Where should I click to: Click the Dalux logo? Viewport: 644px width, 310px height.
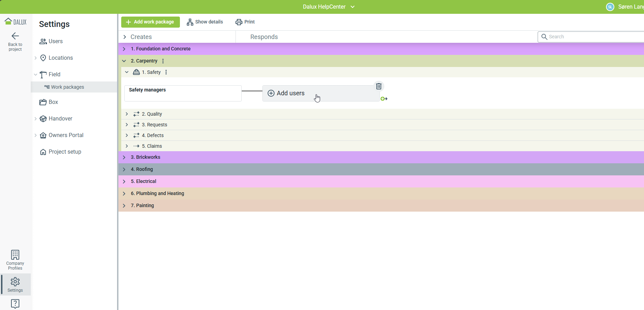[16, 22]
